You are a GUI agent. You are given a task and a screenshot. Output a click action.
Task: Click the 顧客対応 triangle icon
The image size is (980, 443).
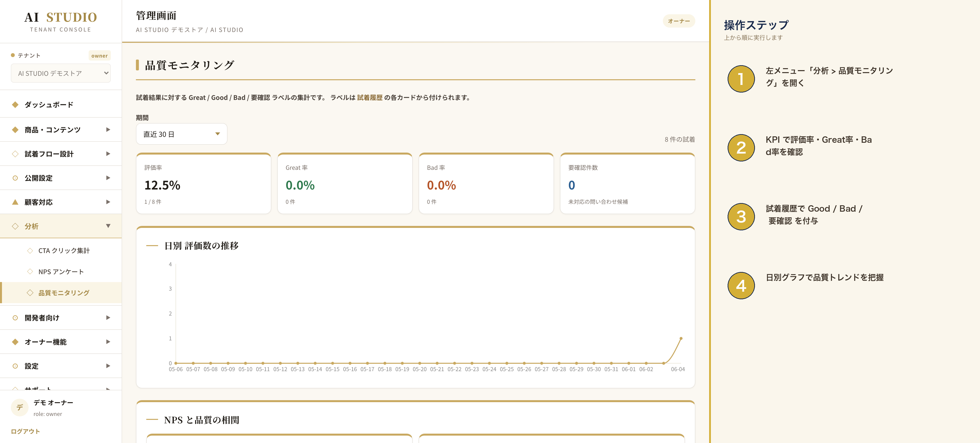pyautogui.click(x=15, y=202)
